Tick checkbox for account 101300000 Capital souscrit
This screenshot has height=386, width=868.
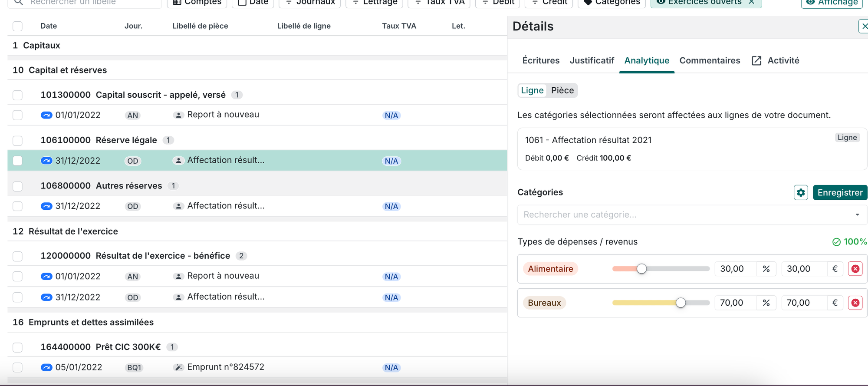17,95
